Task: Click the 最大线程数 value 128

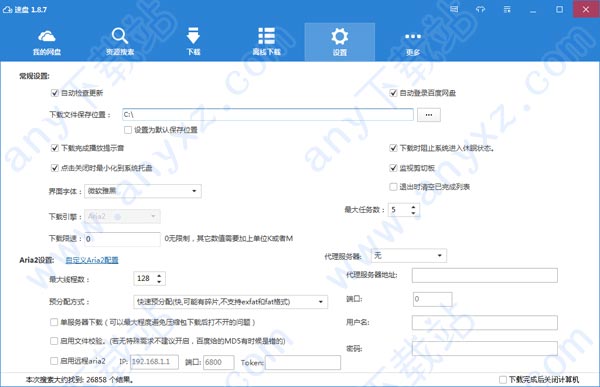Action: point(144,278)
